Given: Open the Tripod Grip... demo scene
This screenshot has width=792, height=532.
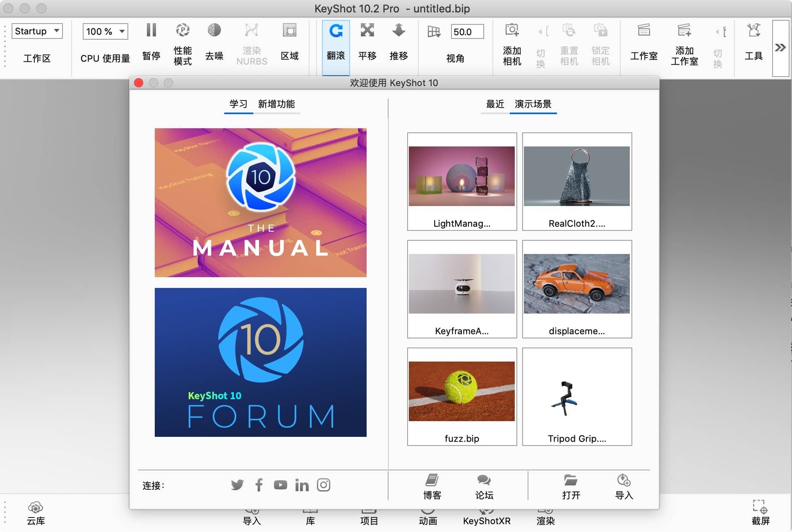Looking at the screenshot, I should [x=577, y=396].
